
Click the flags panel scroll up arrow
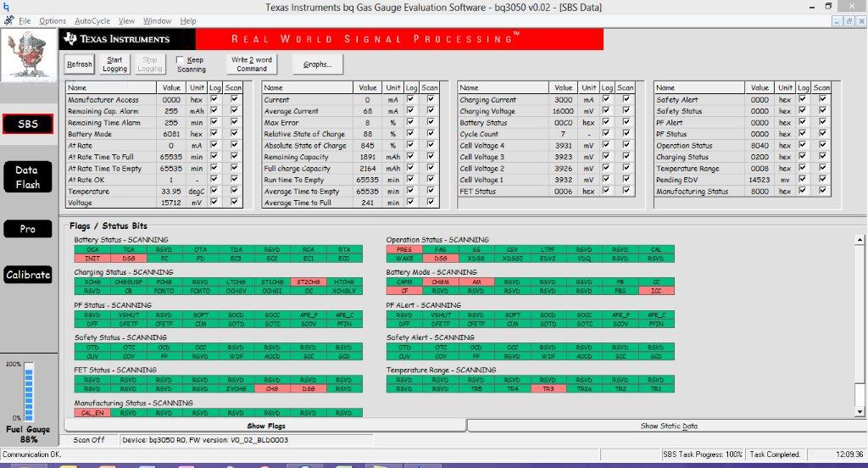pos(860,240)
